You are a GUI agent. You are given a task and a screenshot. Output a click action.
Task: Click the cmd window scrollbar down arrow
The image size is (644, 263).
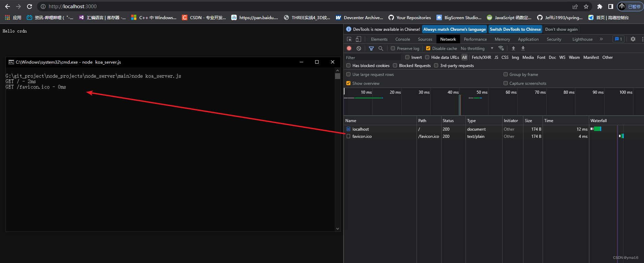[337, 229]
